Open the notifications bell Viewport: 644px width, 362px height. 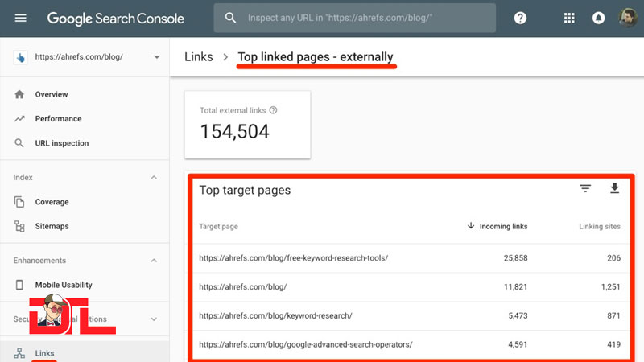point(598,18)
